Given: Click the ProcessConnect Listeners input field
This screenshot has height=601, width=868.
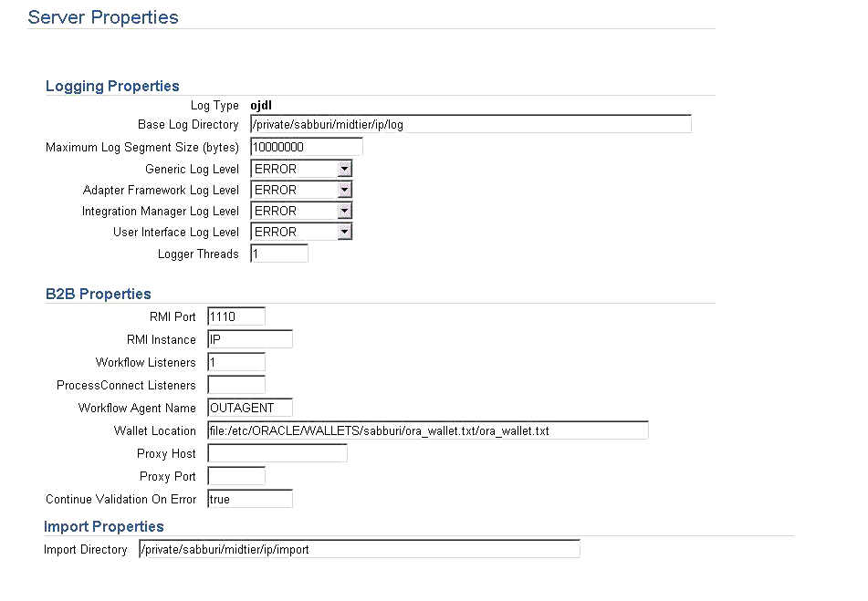Looking at the screenshot, I should 236,385.
